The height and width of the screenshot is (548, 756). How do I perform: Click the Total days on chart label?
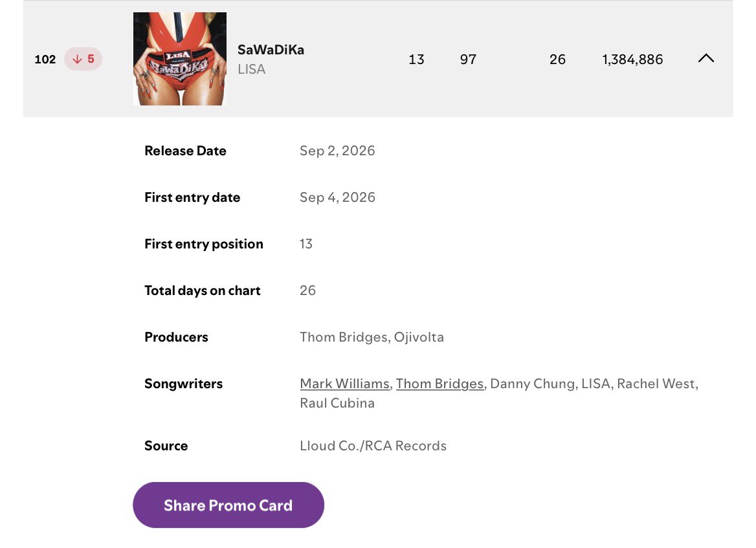tap(203, 290)
